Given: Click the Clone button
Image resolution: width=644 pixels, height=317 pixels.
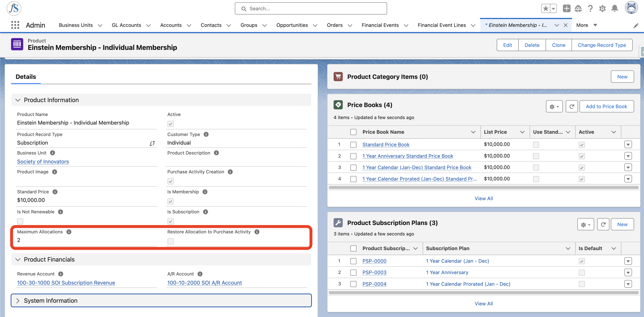Looking at the screenshot, I should pyautogui.click(x=559, y=45).
